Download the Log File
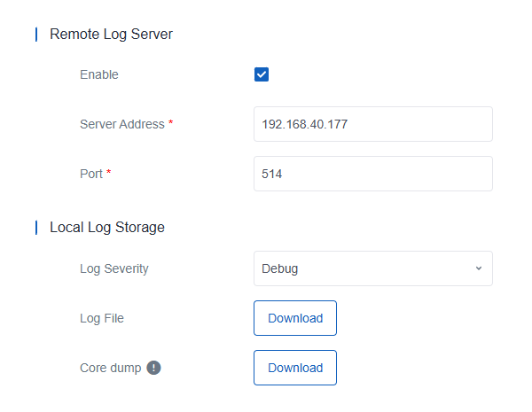Image resolution: width=532 pixels, height=412 pixels. (x=295, y=318)
